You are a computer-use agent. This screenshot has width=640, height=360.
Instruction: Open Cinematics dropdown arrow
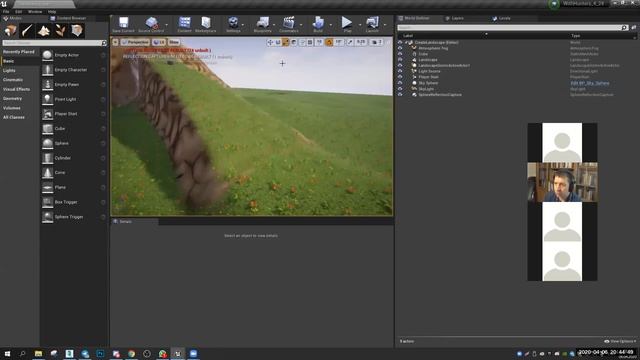[301, 25]
